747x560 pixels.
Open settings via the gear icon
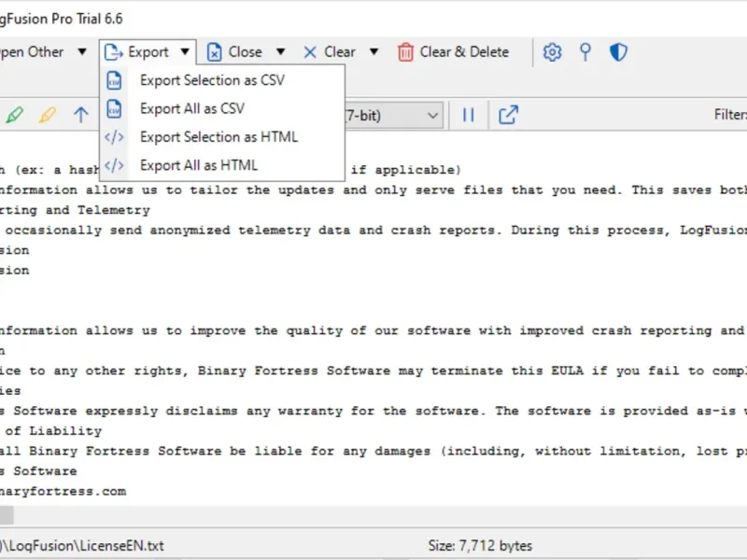coord(552,52)
